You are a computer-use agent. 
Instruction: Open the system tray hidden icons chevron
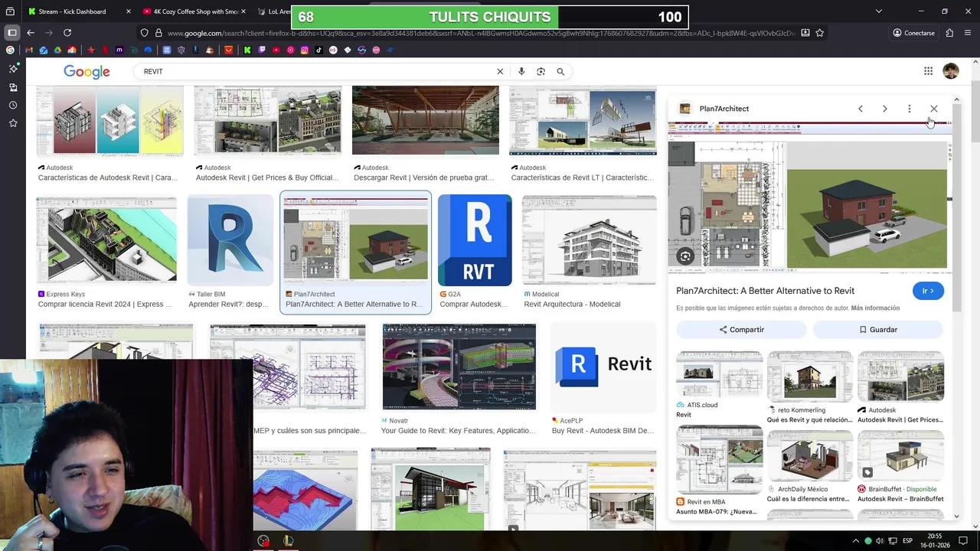856,541
